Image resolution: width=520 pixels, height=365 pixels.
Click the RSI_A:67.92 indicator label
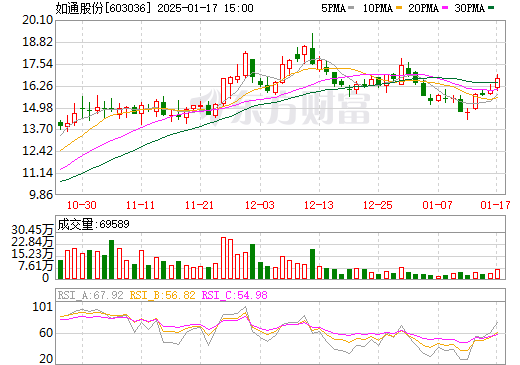90,295
